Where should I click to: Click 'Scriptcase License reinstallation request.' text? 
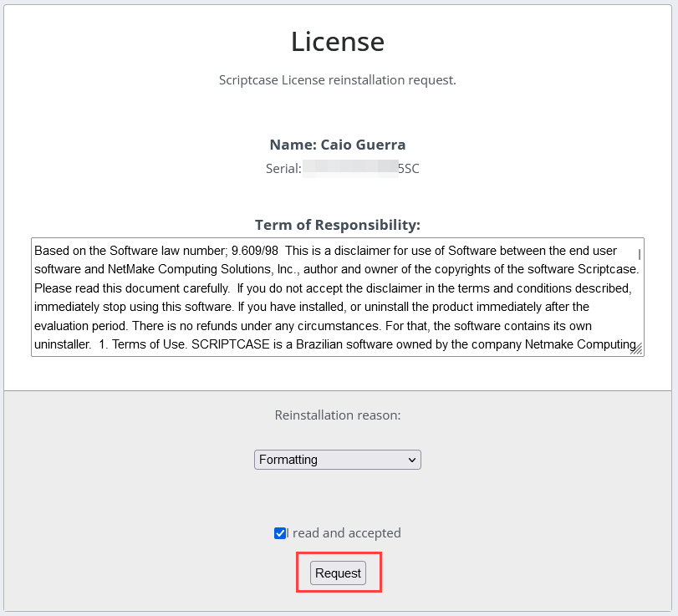pos(338,80)
